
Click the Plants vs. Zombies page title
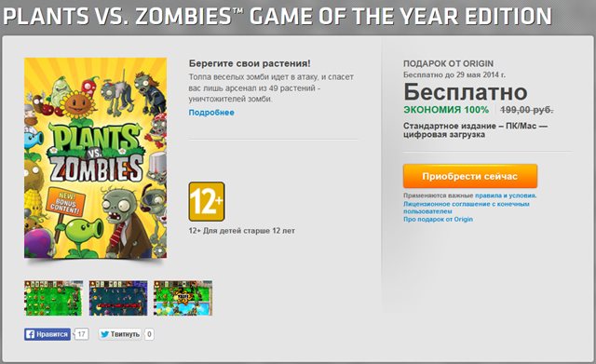[x=278, y=17]
